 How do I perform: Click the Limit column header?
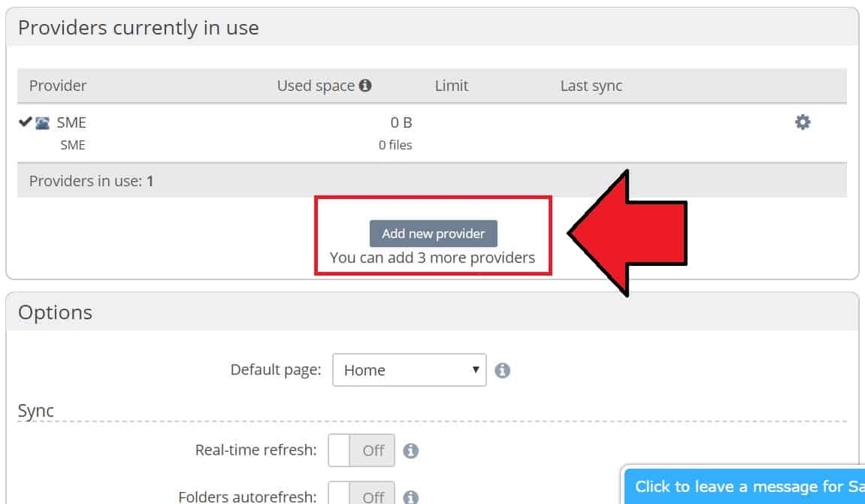tap(451, 86)
